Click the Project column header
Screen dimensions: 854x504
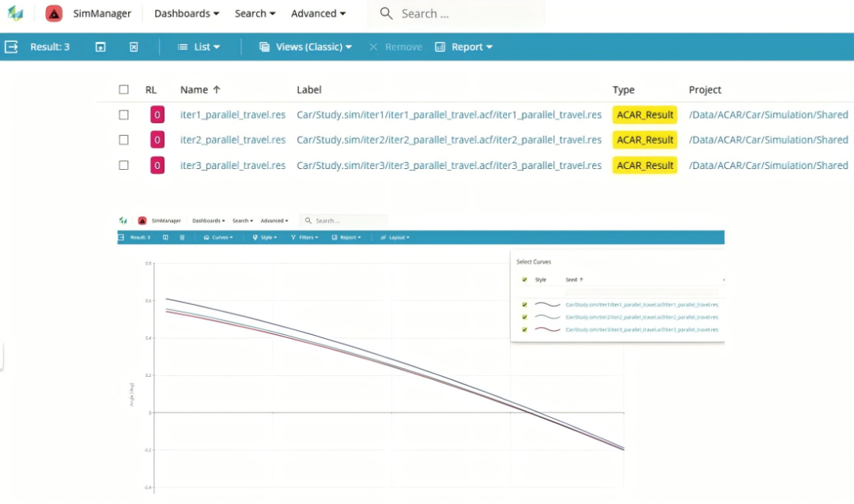(x=705, y=90)
